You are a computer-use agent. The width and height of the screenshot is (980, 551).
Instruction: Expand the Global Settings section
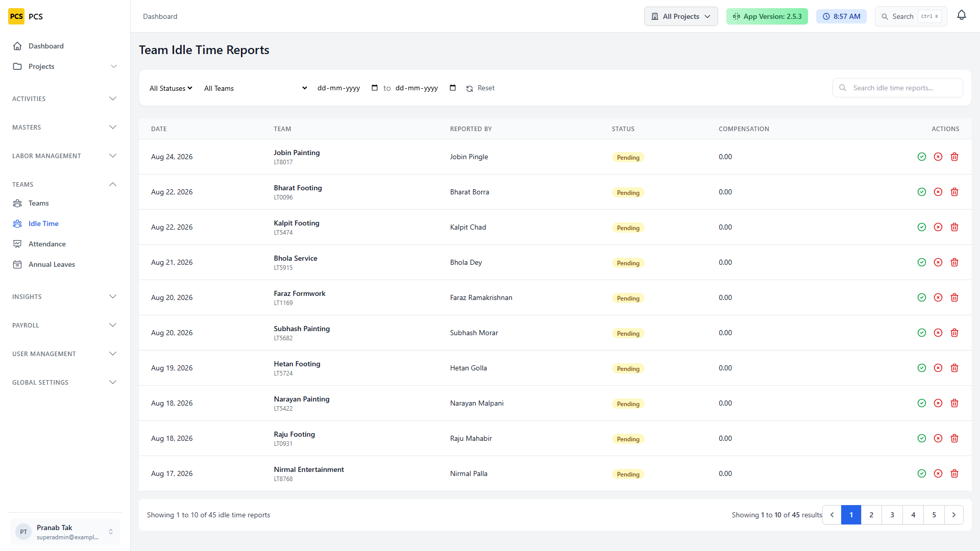click(64, 382)
